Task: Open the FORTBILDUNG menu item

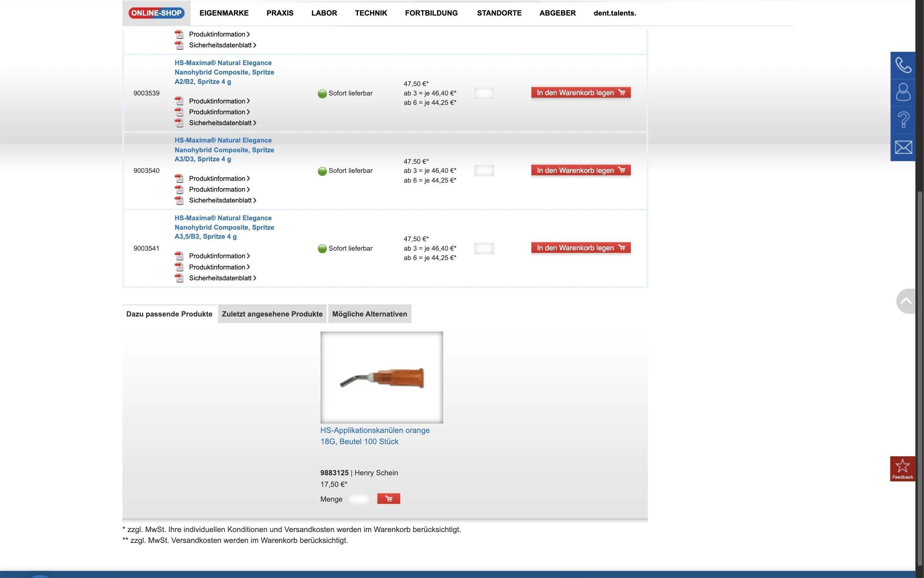Action: tap(431, 13)
